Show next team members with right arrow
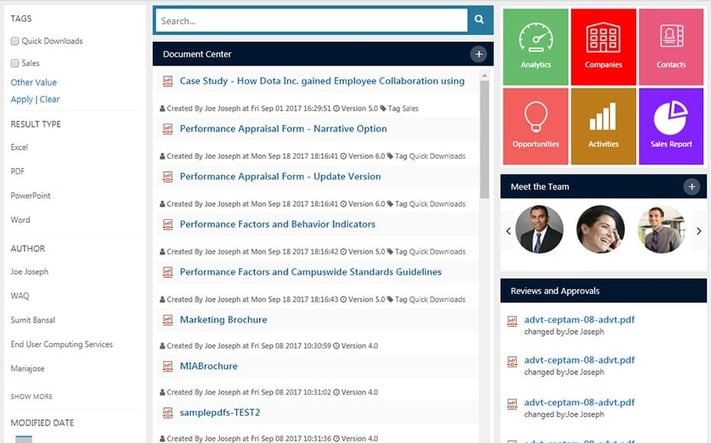 coord(699,231)
